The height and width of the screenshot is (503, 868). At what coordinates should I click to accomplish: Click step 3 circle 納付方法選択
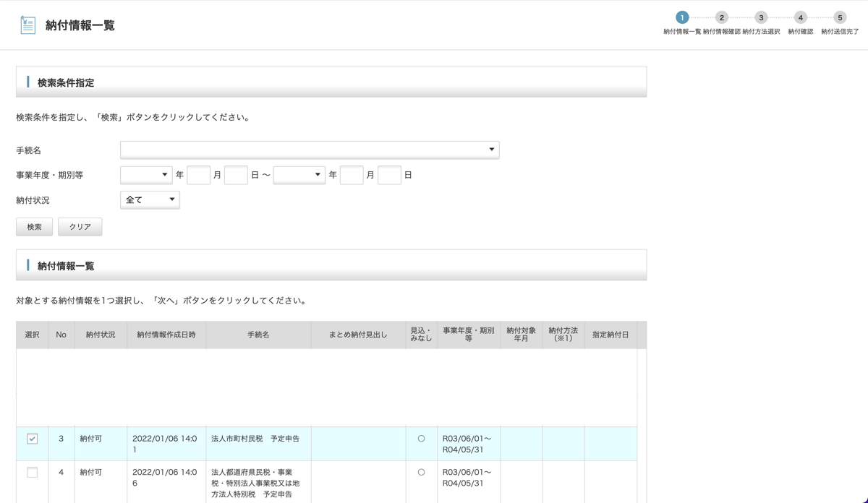click(x=761, y=17)
